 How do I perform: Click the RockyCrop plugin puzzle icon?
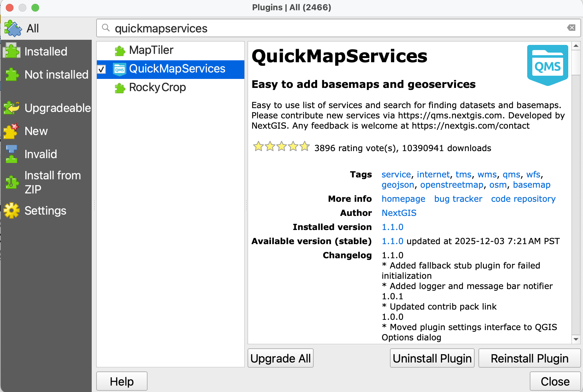click(120, 88)
